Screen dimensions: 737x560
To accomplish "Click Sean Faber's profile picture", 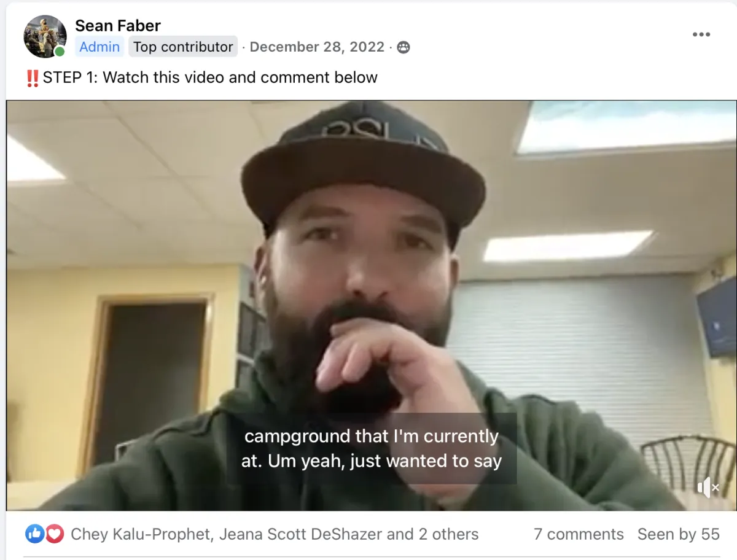I will click(x=45, y=36).
